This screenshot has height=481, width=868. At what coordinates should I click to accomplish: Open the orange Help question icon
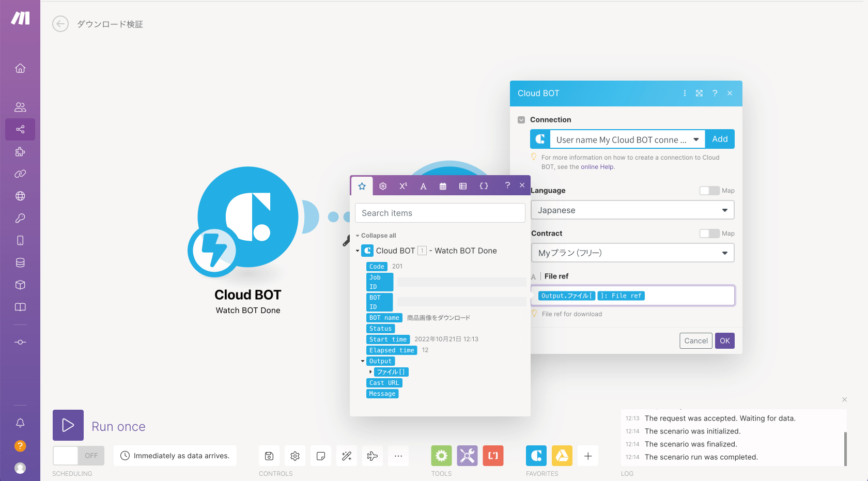(20, 445)
